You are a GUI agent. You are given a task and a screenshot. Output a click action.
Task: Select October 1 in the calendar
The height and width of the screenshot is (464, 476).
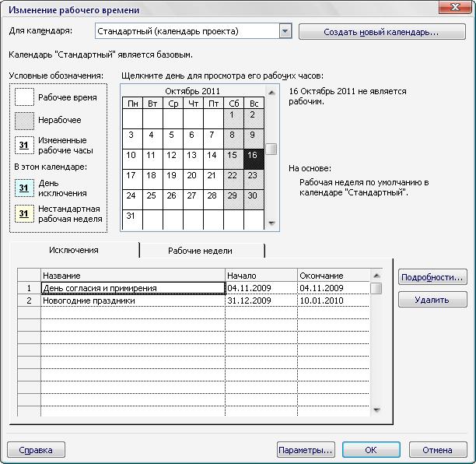pos(233,118)
